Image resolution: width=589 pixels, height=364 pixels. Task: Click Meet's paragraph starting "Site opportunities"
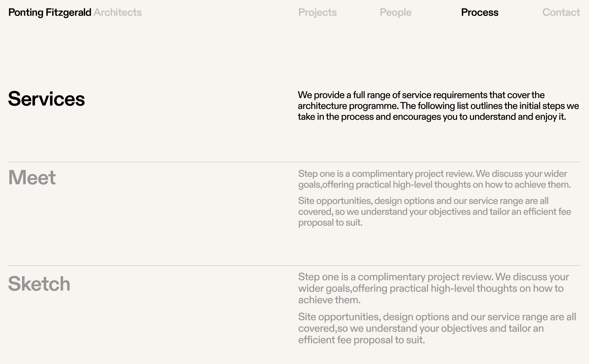(x=434, y=211)
